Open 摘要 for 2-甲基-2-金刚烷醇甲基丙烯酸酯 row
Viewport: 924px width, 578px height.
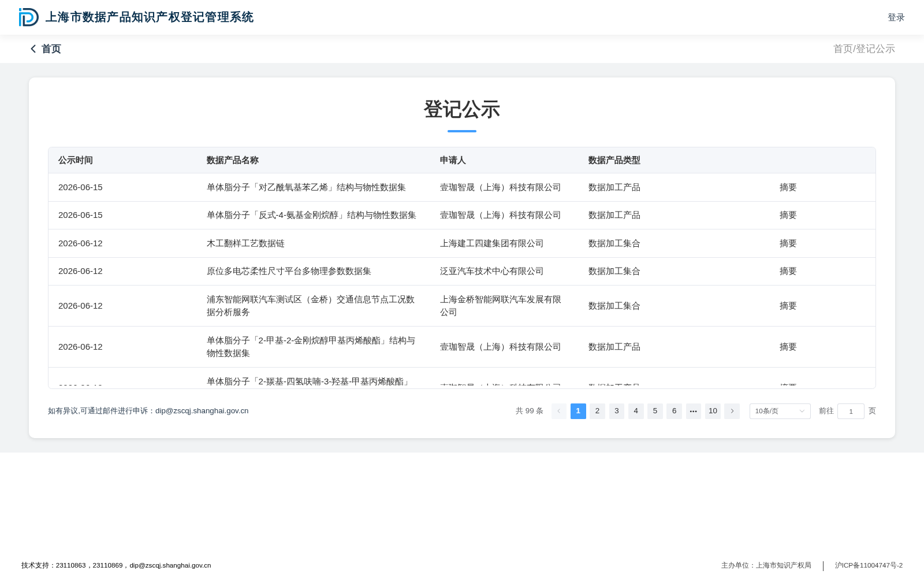click(x=788, y=347)
